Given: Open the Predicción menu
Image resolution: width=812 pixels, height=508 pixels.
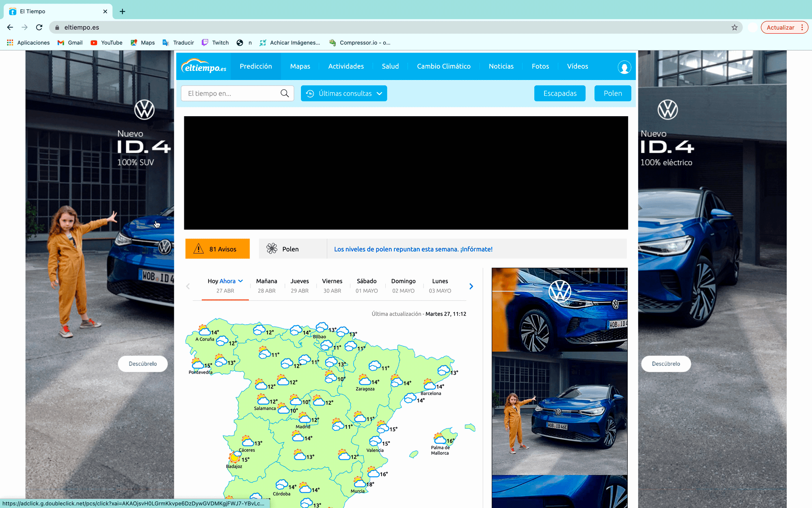Looking at the screenshot, I should click(x=256, y=66).
